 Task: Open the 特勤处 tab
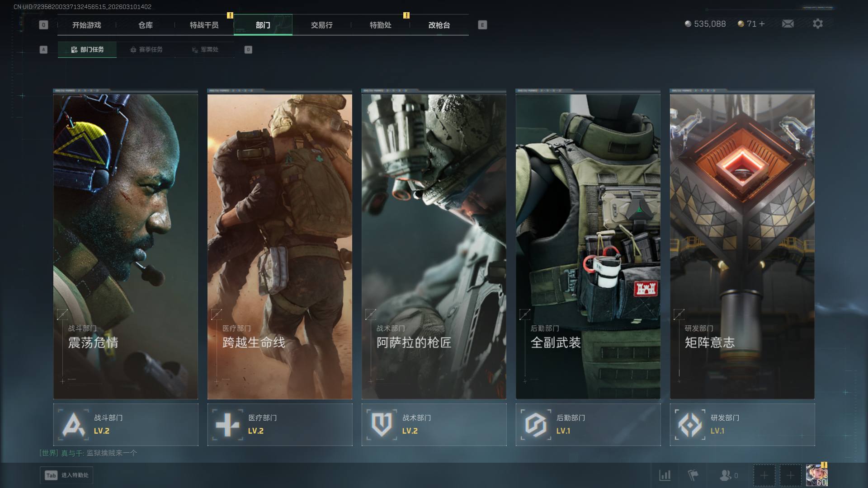pyautogui.click(x=380, y=25)
